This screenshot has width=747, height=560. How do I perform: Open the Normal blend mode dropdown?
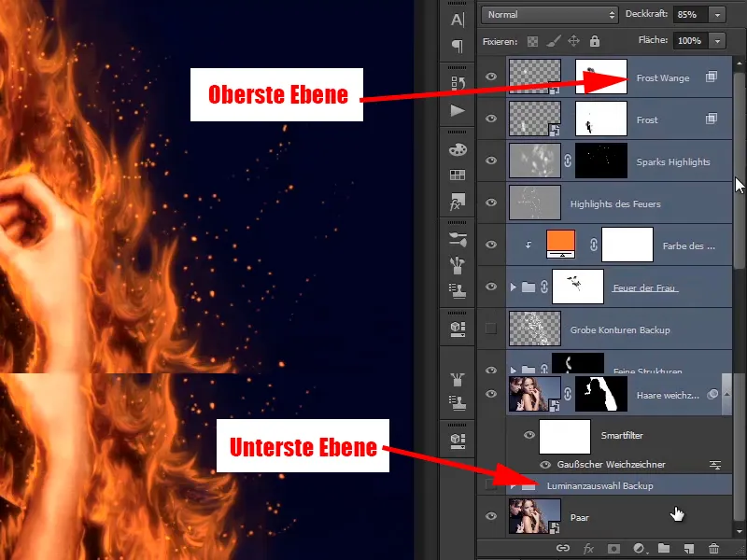point(550,15)
